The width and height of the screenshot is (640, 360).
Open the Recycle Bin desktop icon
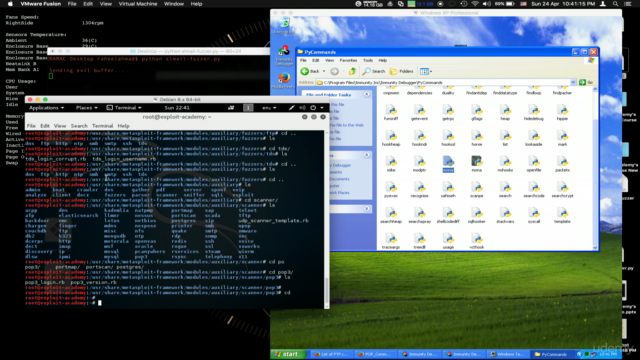click(x=284, y=26)
